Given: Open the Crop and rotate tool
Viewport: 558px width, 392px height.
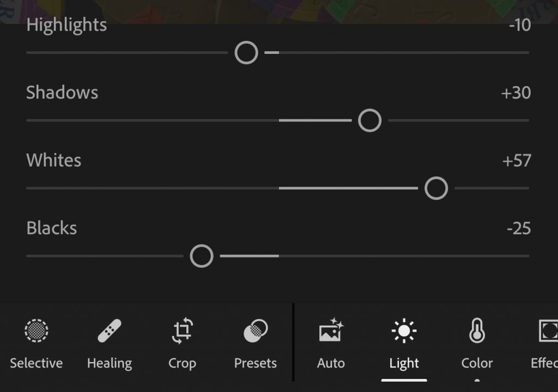Looking at the screenshot, I should [x=183, y=330].
